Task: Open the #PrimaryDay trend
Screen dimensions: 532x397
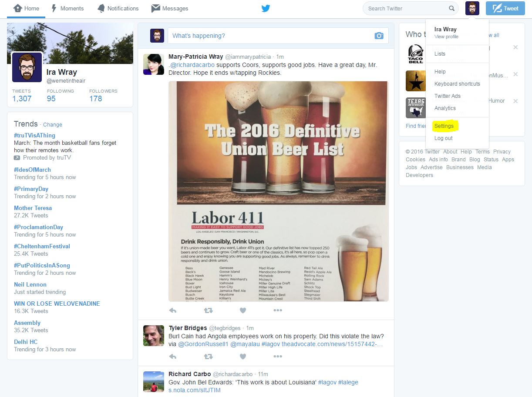Action: (x=31, y=189)
